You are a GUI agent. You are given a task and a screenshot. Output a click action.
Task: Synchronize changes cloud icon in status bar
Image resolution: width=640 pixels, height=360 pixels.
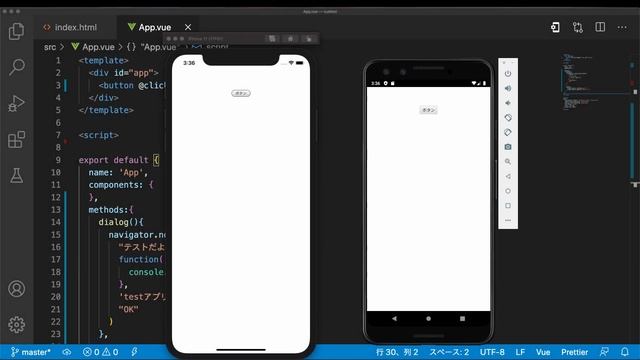67,352
